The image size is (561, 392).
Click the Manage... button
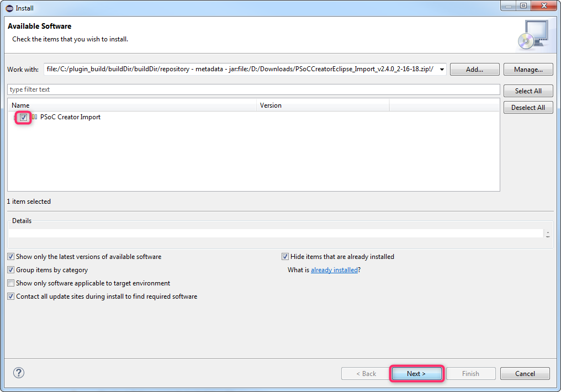click(528, 70)
